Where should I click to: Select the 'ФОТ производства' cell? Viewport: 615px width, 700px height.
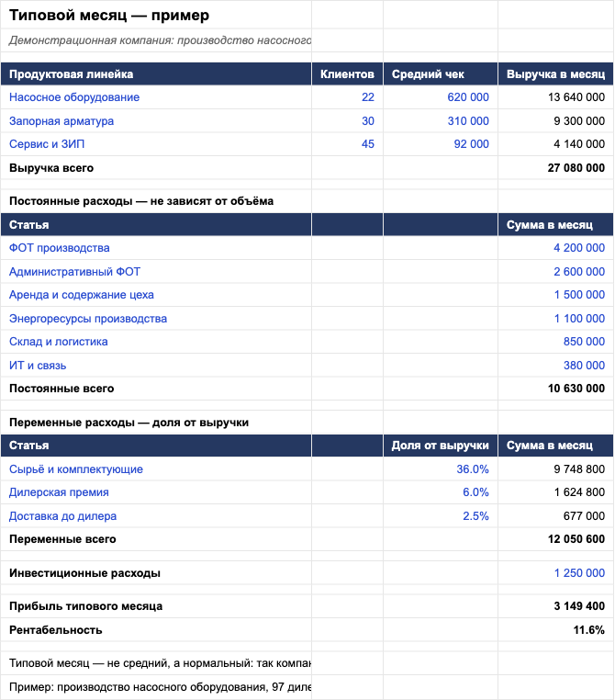pos(156,248)
